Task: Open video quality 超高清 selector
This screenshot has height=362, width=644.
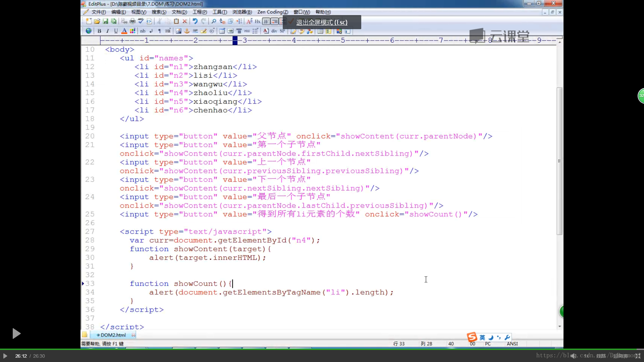Action: [x=621, y=356]
